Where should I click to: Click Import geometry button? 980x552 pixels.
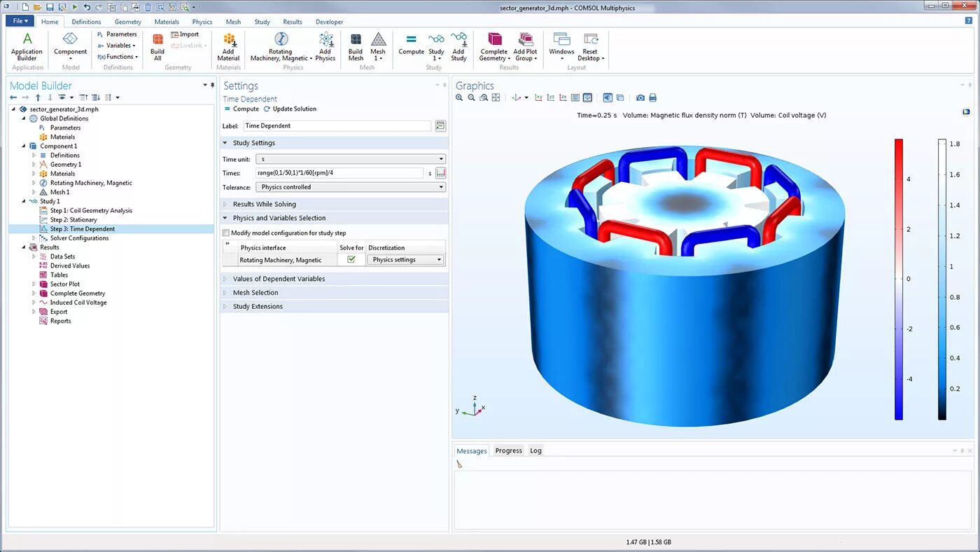(x=185, y=34)
